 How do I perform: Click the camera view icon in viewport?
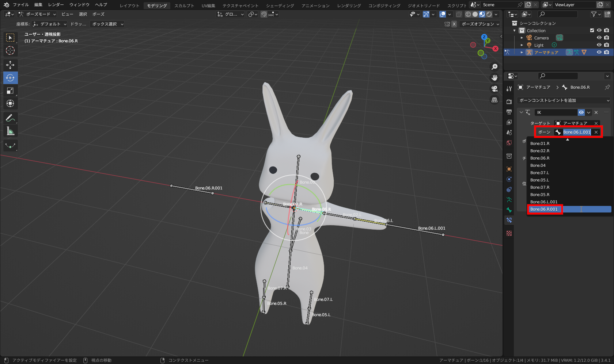494,89
